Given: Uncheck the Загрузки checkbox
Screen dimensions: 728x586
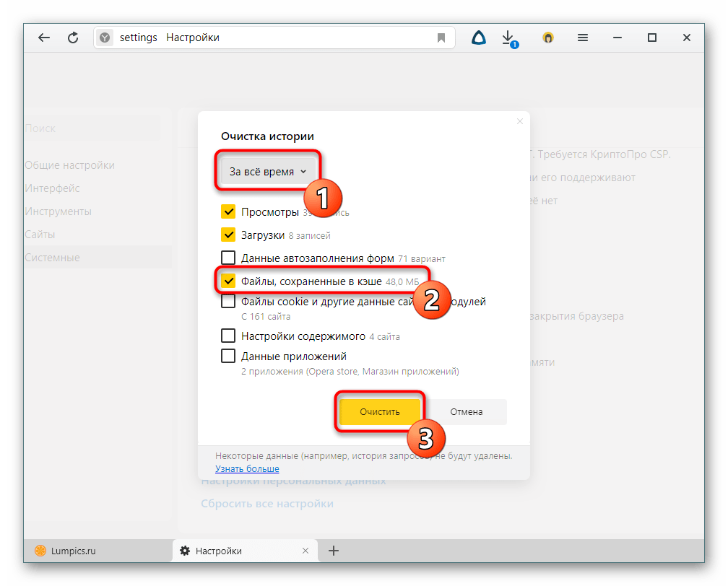Looking at the screenshot, I should [x=228, y=235].
